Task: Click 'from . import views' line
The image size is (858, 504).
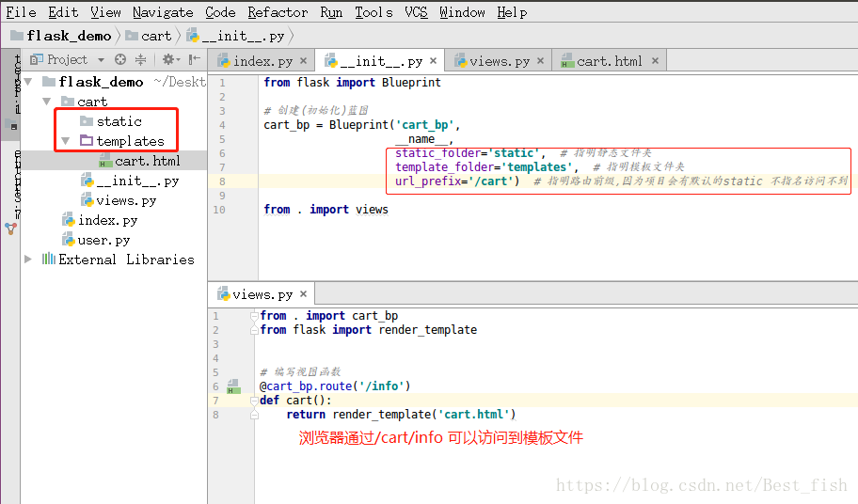Action: pos(326,210)
